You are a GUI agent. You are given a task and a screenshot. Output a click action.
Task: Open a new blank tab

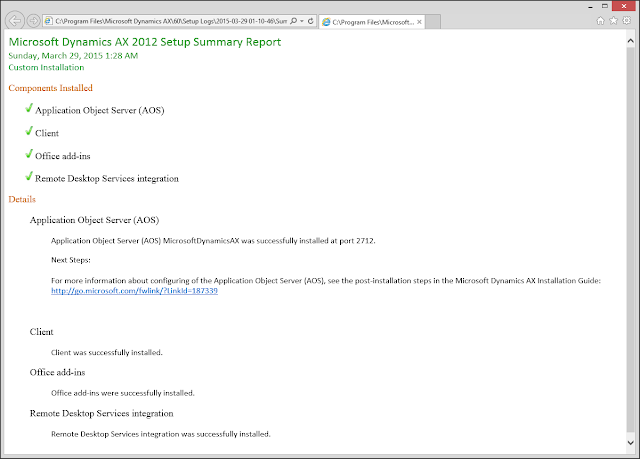pyautogui.click(x=433, y=22)
